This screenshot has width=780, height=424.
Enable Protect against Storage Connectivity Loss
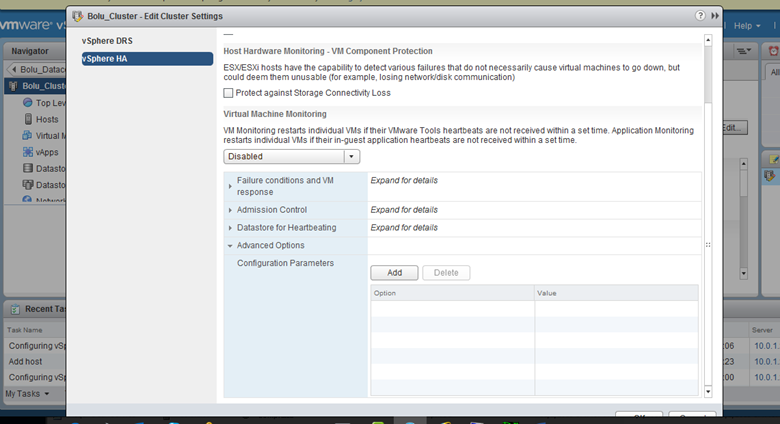click(x=228, y=93)
